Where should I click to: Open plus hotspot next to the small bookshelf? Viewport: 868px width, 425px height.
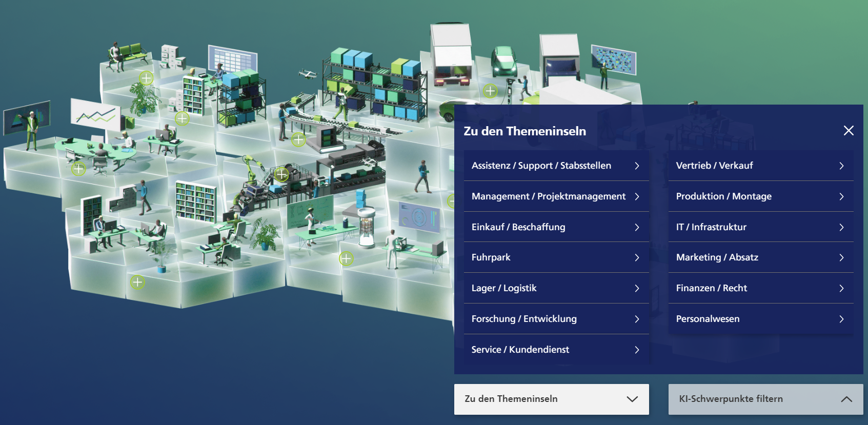[182, 119]
